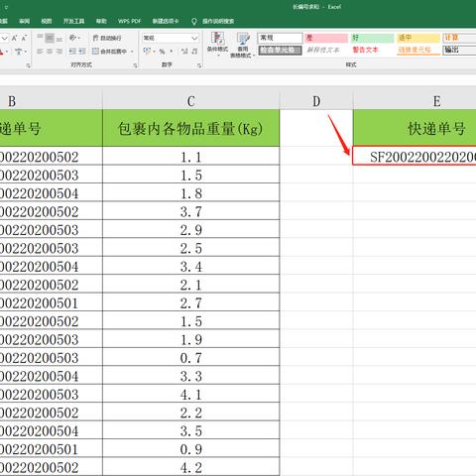
Task: Select column C header
Action: coord(191,101)
